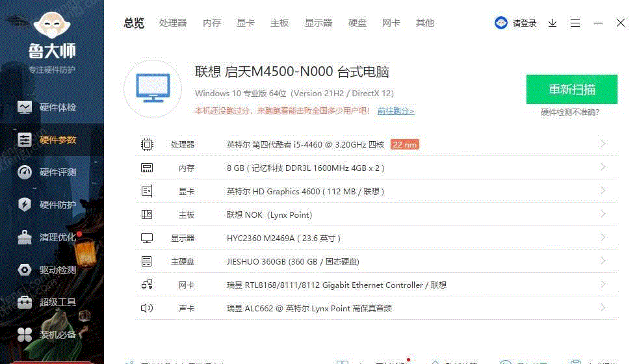Click the 鲁大师 logo avatar
The height and width of the screenshot is (364, 637).
point(52,25)
